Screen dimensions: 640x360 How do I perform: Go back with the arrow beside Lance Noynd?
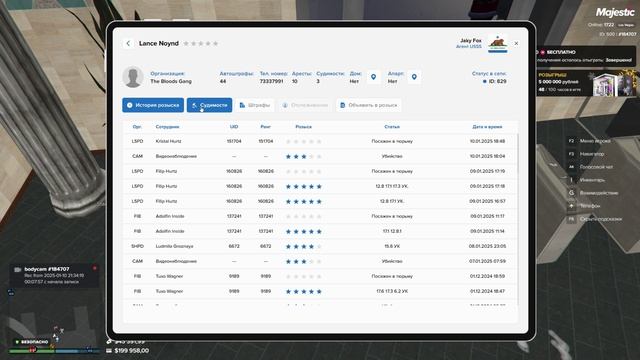[x=128, y=43]
